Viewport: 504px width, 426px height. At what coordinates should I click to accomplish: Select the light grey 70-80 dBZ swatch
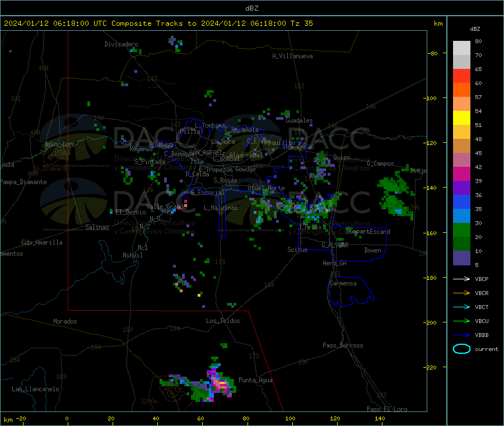461,48
